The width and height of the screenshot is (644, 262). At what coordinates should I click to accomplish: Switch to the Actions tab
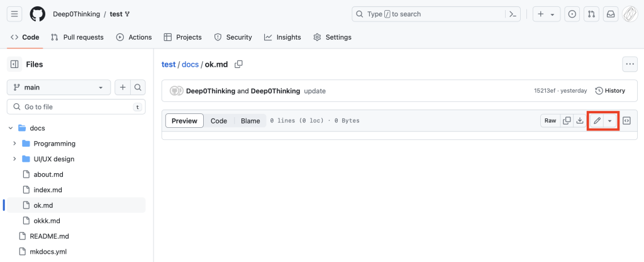(134, 37)
